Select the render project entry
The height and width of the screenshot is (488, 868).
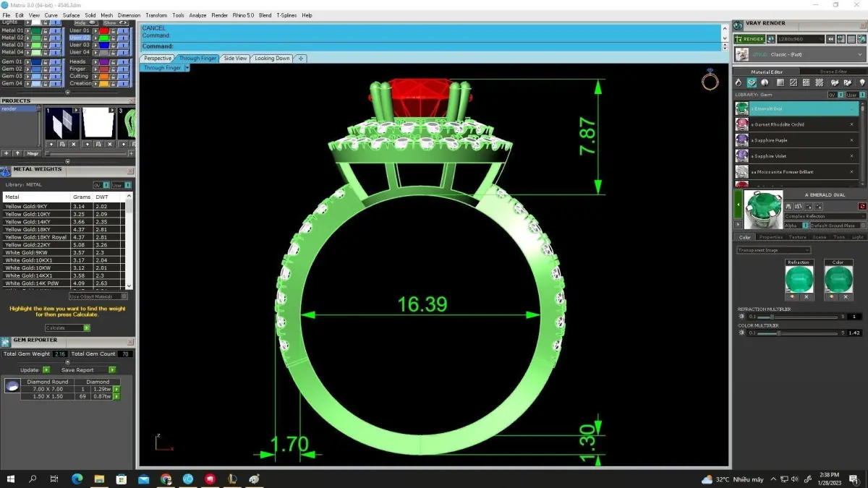[x=18, y=108]
